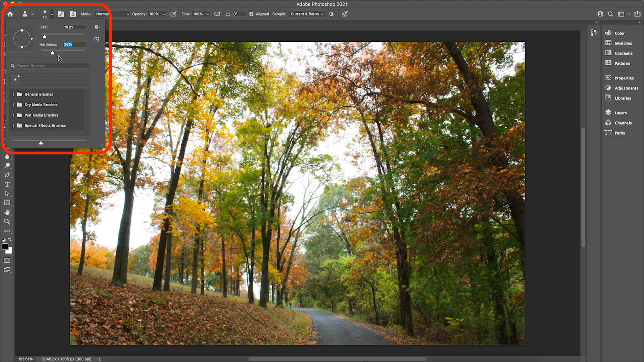Select the Blur tool
This screenshot has width=644, height=362.
pyautogui.click(x=7, y=156)
